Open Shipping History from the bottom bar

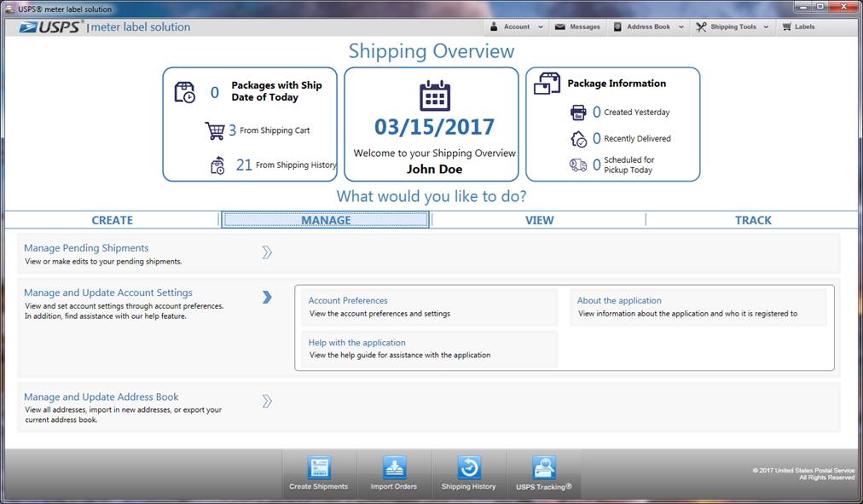pyautogui.click(x=469, y=473)
